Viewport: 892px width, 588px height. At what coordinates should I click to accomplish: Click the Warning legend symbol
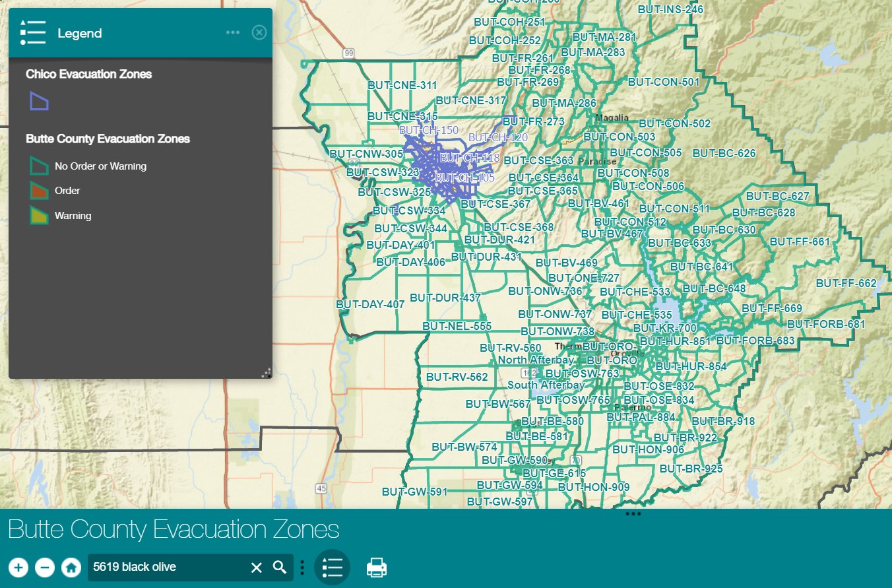39,216
